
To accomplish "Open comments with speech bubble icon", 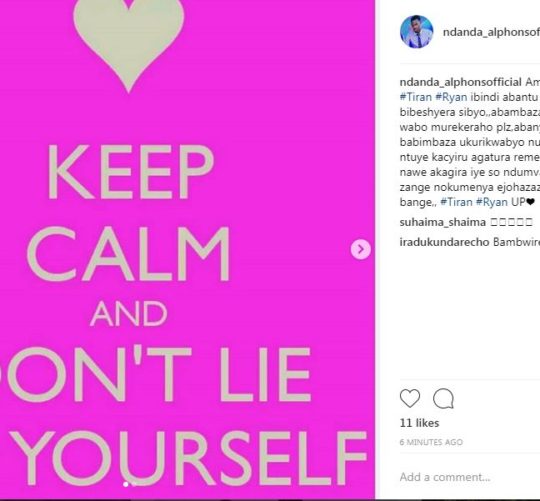I will click(443, 398).
